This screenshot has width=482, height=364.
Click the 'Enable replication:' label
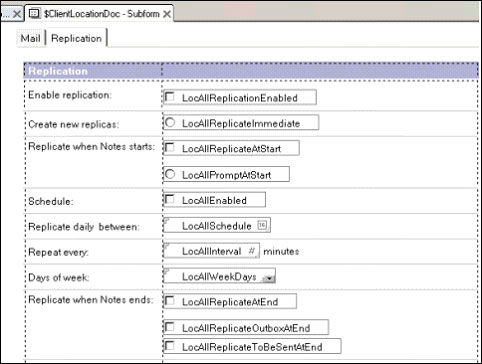[x=70, y=95]
